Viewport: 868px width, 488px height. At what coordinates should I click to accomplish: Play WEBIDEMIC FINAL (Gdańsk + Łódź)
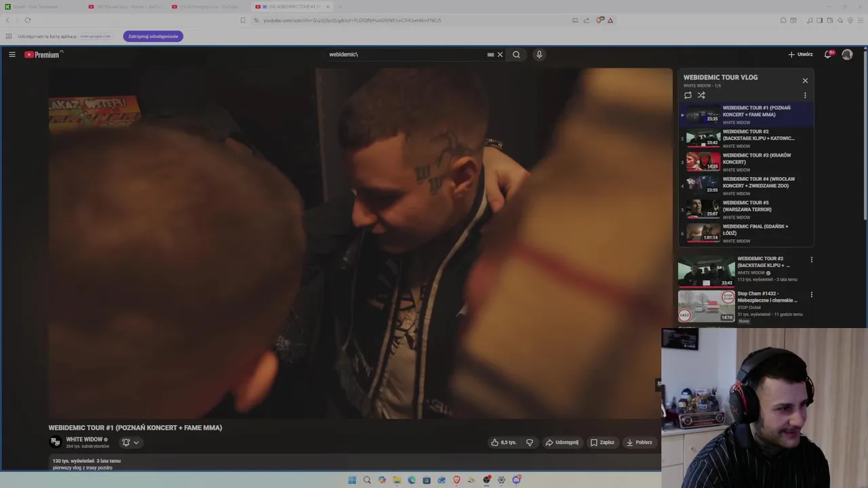click(x=746, y=233)
